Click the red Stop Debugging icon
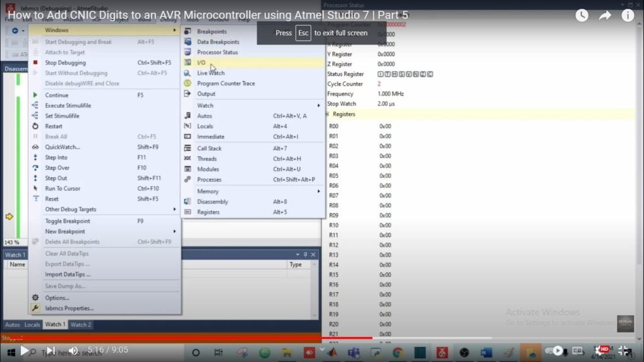The image size is (644, 362). coord(35,62)
